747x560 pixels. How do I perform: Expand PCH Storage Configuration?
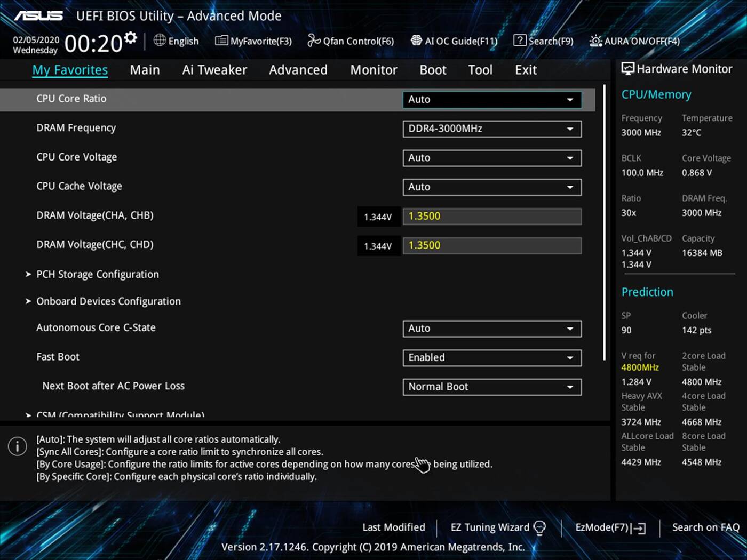point(98,274)
